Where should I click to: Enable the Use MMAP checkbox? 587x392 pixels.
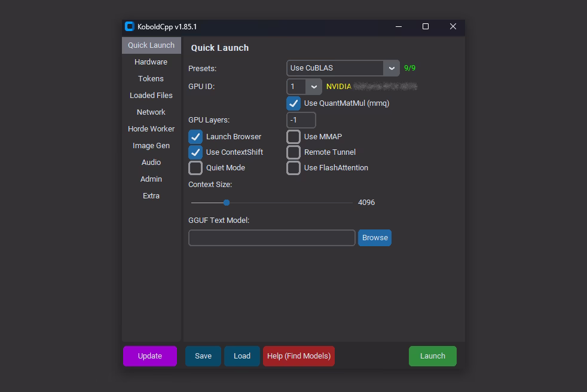(x=293, y=137)
